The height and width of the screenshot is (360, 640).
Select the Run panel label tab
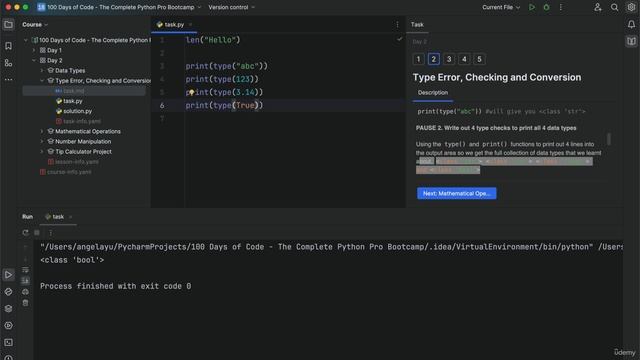[27, 217]
